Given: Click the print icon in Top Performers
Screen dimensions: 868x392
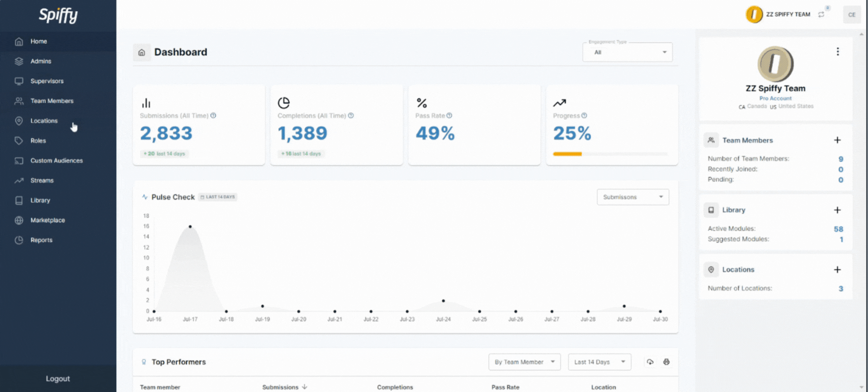Looking at the screenshot, I should pyautogui.click(x=666, y=362).
